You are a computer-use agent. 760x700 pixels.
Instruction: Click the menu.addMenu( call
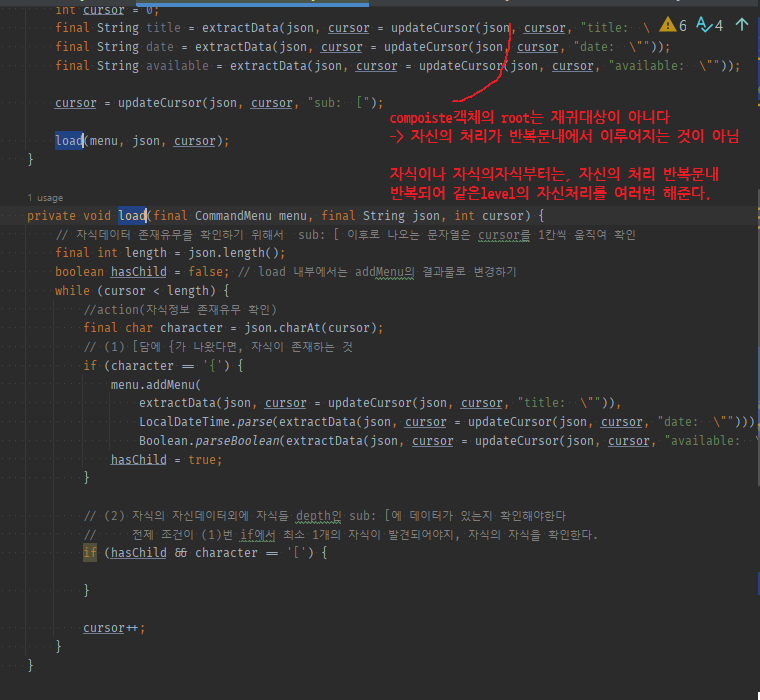click(156, 385)
